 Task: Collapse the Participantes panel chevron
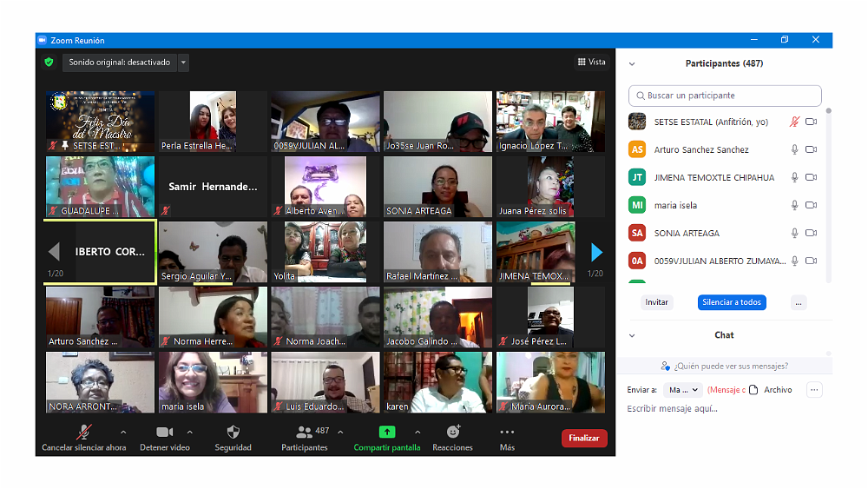tap(632, 63)
